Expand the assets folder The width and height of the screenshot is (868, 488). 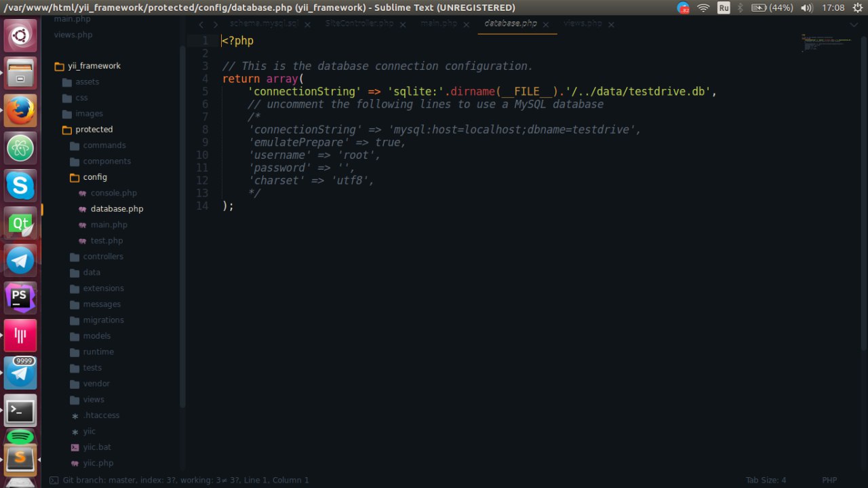click(x=67, y=82)
